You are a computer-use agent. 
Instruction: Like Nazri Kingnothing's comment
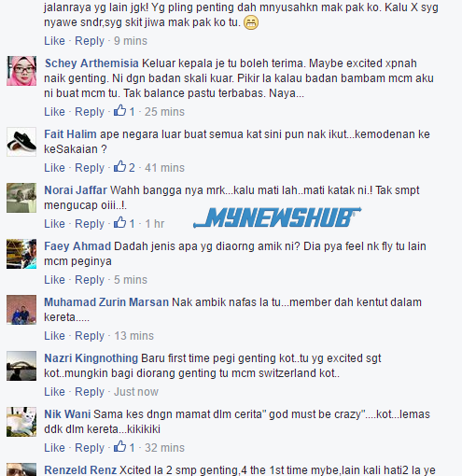[54, 392]
